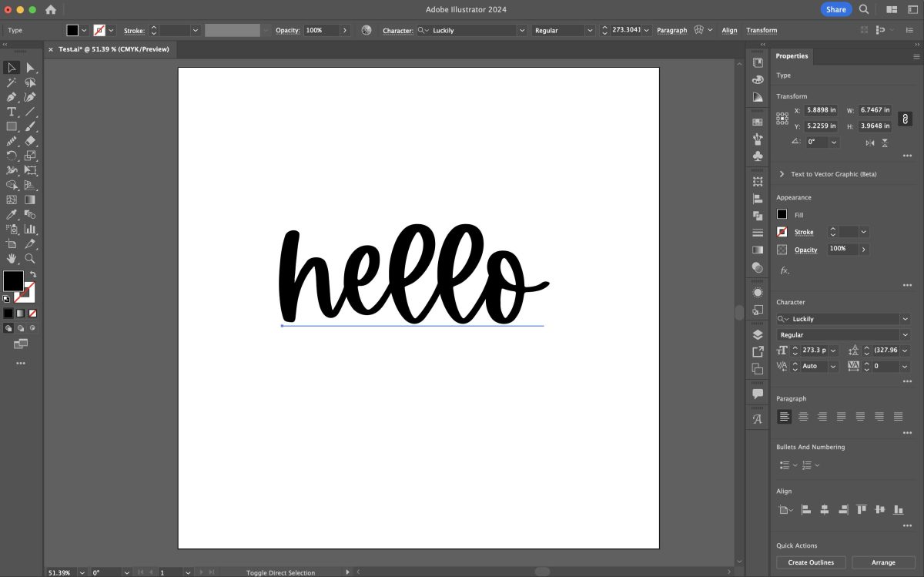Select the Eyedropper tool
This screenshot has height=577, width=924.
[12, 214]
